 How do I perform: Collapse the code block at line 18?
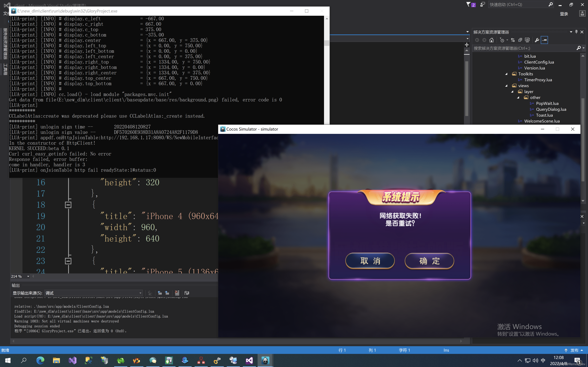pyautogui.click(x=68, y=205)
